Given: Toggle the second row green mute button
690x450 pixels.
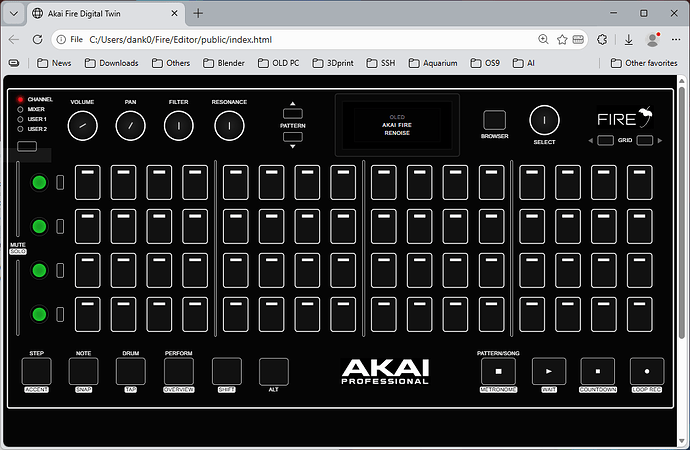Looking at the screenshot, I should [39, 227].
